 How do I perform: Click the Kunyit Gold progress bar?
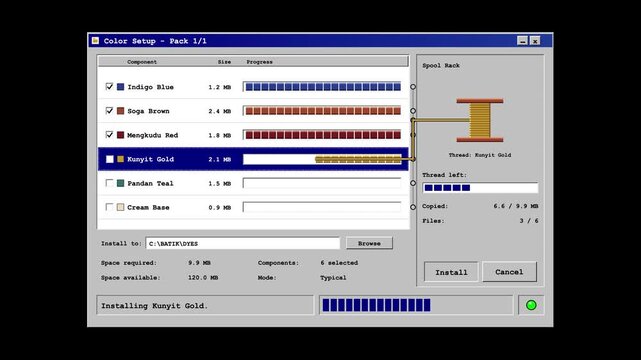(x=322, y=159)
